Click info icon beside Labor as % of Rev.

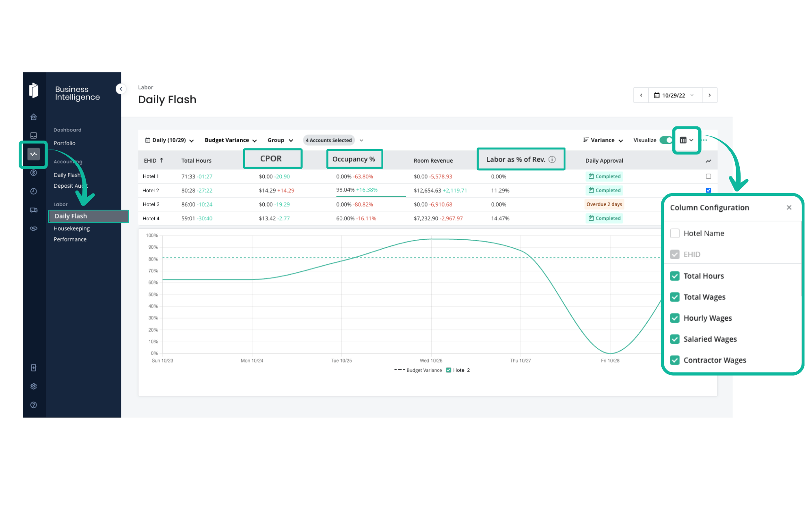pyautogui.click(x=552, y=159)
